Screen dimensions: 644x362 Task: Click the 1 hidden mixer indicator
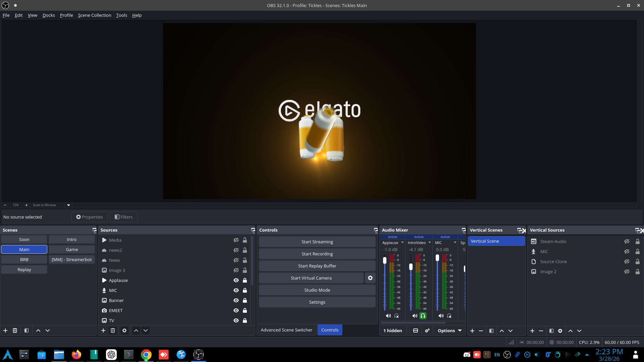coord(393,330)
